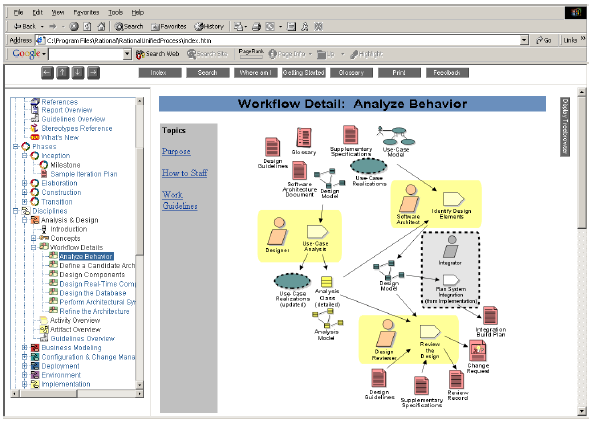Open the Work Guidelines link
Image resolution: width=591 pixels, height=421 pixels.
180,200
